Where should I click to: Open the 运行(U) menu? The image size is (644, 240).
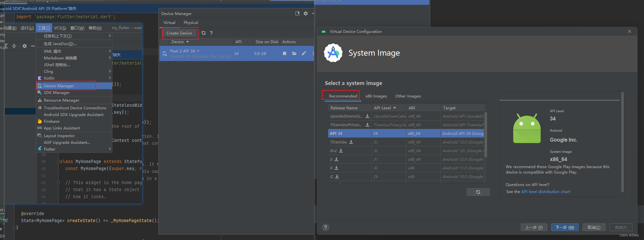pyautogui.click(x=27, y=28)
